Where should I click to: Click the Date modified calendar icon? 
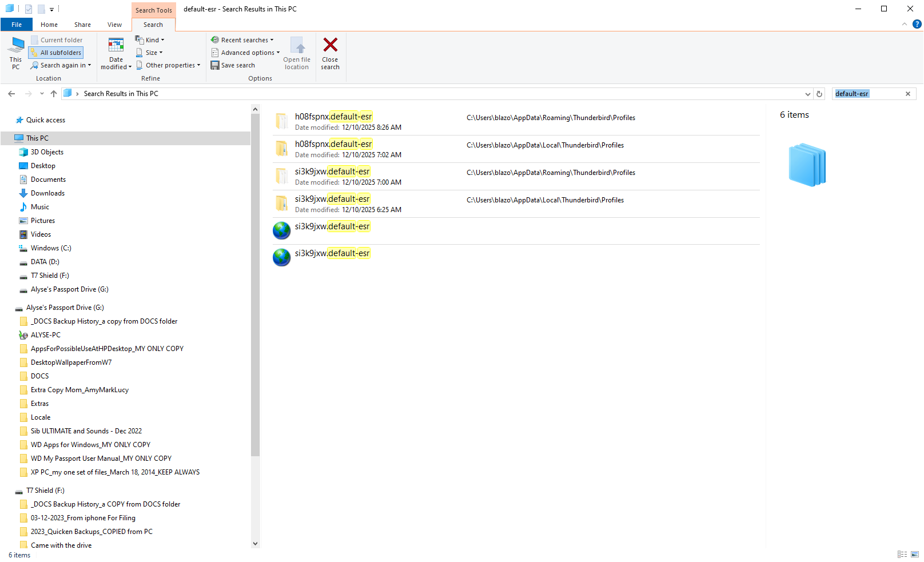116,45
